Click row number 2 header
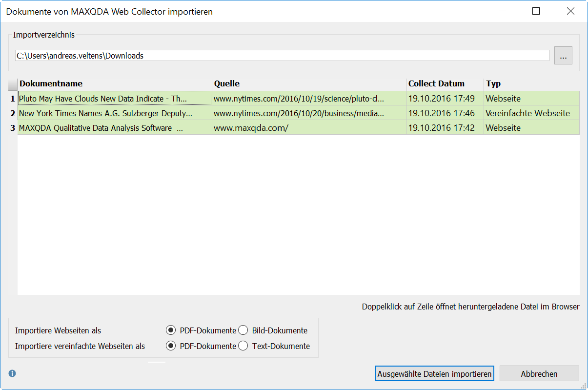This screenshot has height=390, width=588. pyautogui.click(x=13, y=113)
